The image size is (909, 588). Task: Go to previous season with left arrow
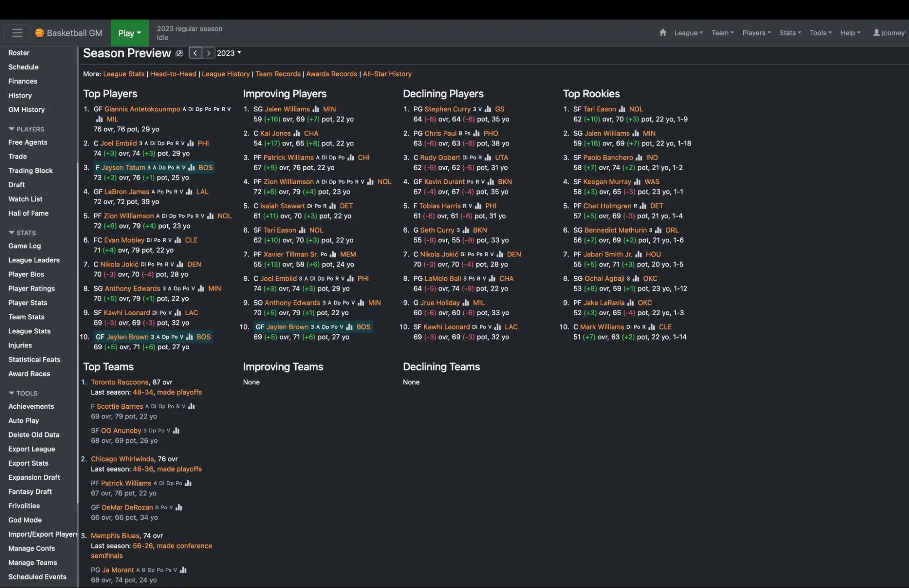195,53
